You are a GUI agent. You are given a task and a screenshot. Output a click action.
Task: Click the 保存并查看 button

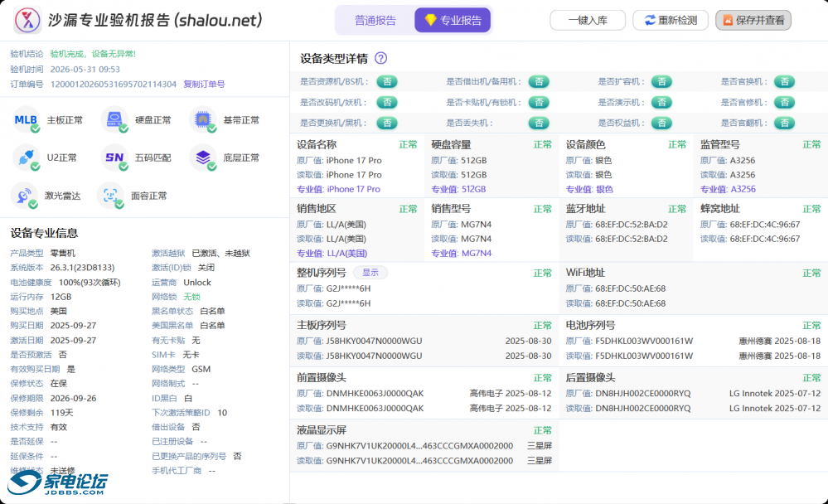pyautogui.click(x=753, y=20)
